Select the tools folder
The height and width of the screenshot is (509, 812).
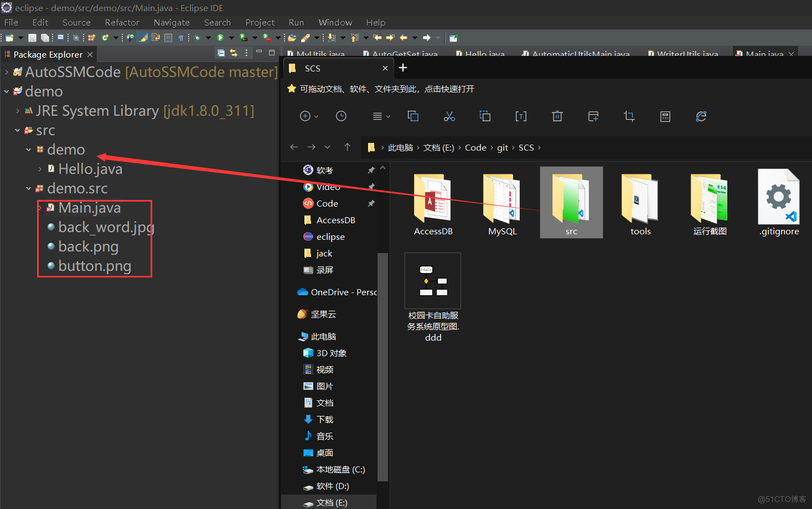tap(640, 204)
